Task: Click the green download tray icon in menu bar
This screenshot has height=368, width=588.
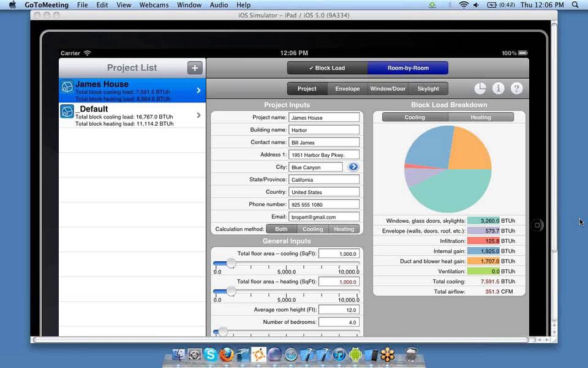Action: coord(432,5)
